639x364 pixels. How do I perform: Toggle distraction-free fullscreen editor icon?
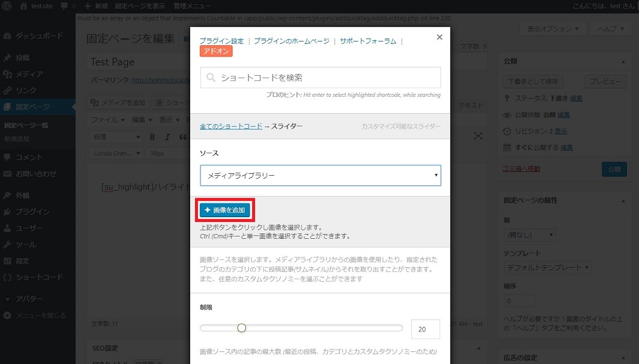click(x=478, y=136)
